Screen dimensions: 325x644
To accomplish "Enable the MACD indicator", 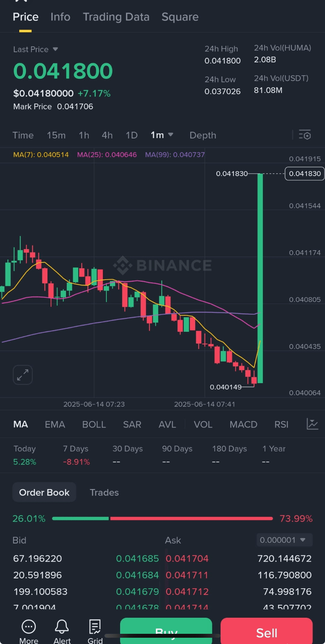I will 243,424.
